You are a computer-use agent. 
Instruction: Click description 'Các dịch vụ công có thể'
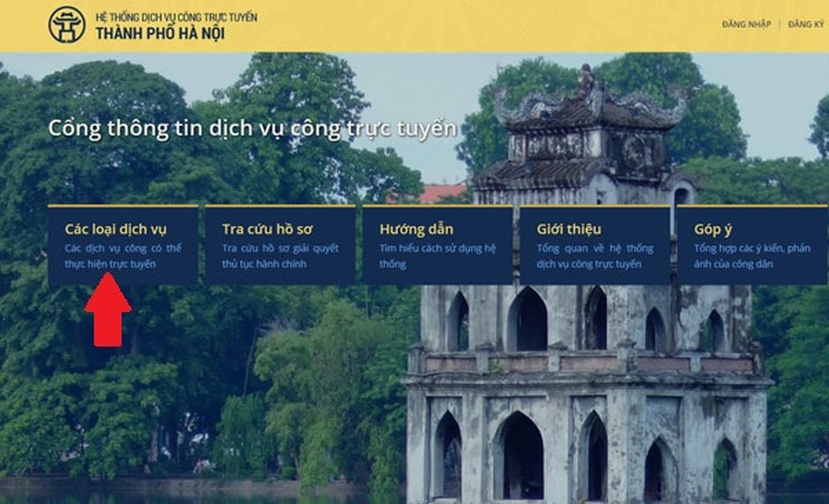pyautogui.click(x=121, y=249)
